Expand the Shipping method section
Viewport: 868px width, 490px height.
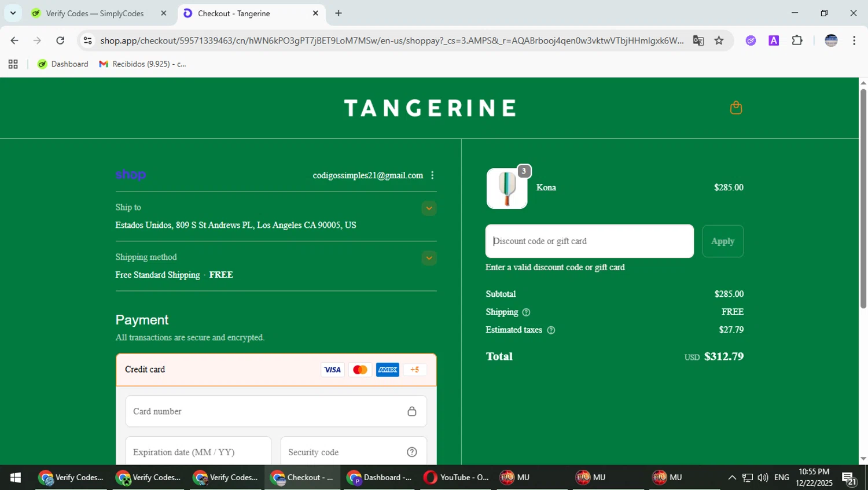coord(429,258)
